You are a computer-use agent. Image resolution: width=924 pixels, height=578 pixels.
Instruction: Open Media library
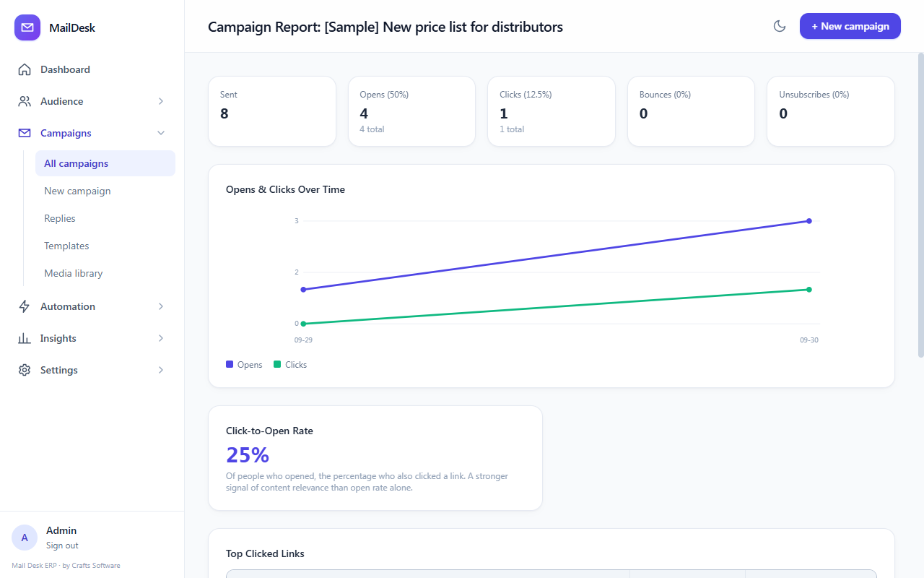tap(105, 273)
